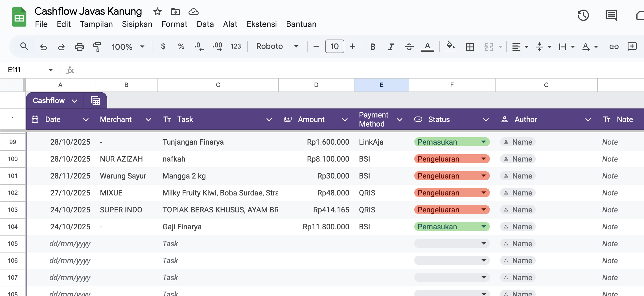Click the print icon in toolbar
The width and height of the screenshot is (644, 296).
(x=79, y=47)
